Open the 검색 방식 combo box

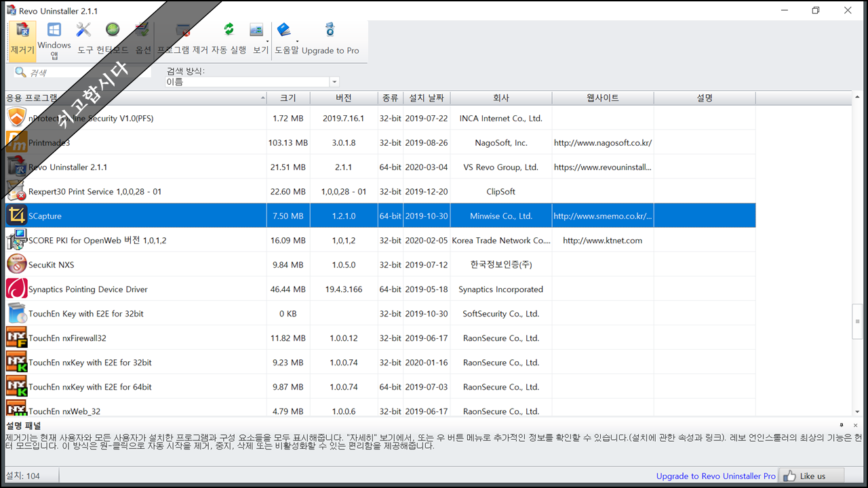point(252,82)
